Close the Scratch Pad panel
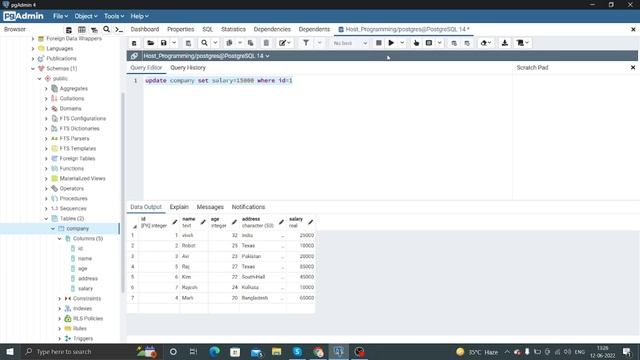Image resolution: width=640 pixels, height=360 pixels. pos(633,68)
